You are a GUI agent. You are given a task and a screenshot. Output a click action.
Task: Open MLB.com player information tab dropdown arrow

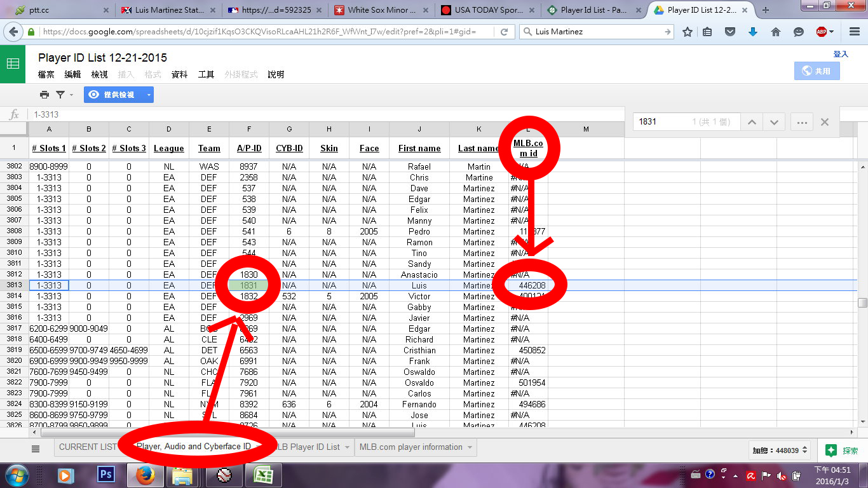(x=470, y=447)
